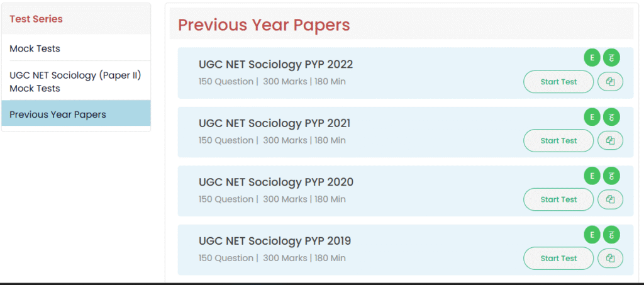Select the Hindi language icon for PYP 2021
Screen dimensions: 644x285
click(x=611, y=117)
